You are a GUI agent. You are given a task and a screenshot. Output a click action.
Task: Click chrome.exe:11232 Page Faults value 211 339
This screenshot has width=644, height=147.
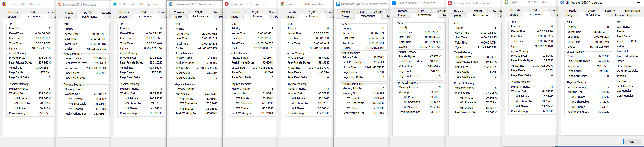[212, 73]
